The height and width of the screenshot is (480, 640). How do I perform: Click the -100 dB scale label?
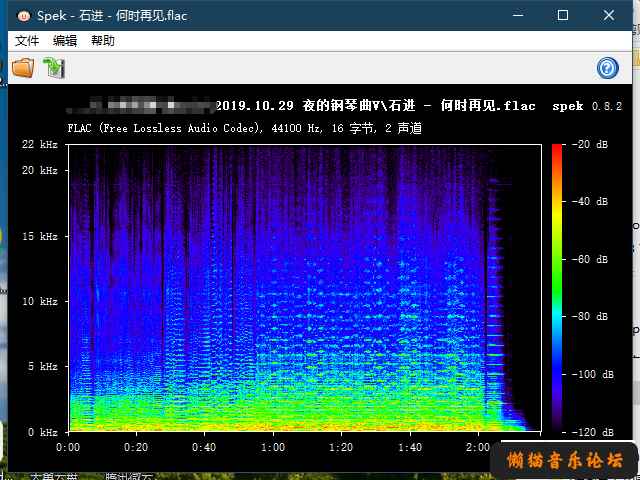click(593, 374)
